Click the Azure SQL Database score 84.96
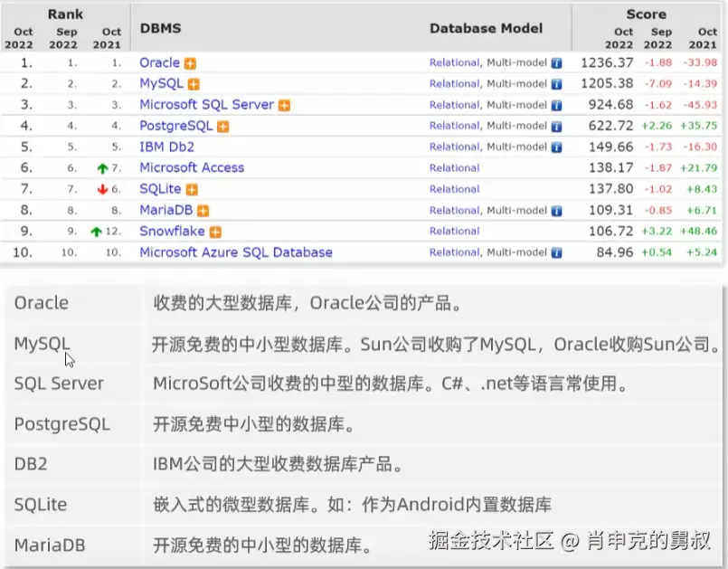 (x=615, y=252)
